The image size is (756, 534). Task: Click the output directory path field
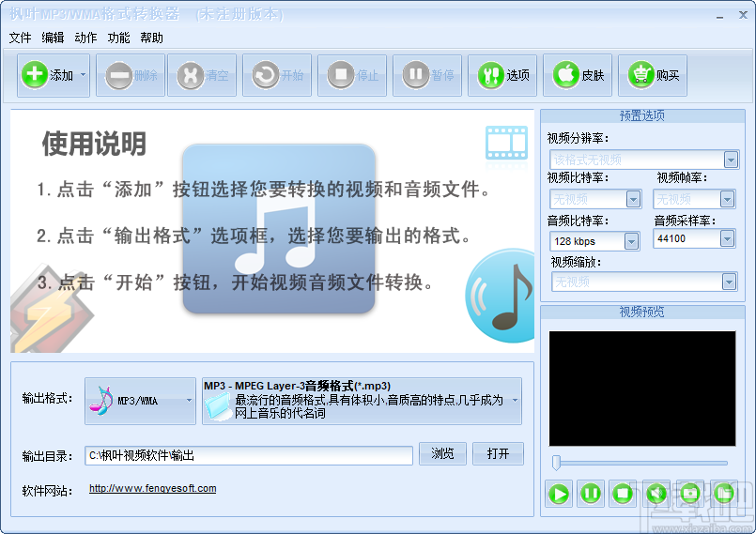249,455
